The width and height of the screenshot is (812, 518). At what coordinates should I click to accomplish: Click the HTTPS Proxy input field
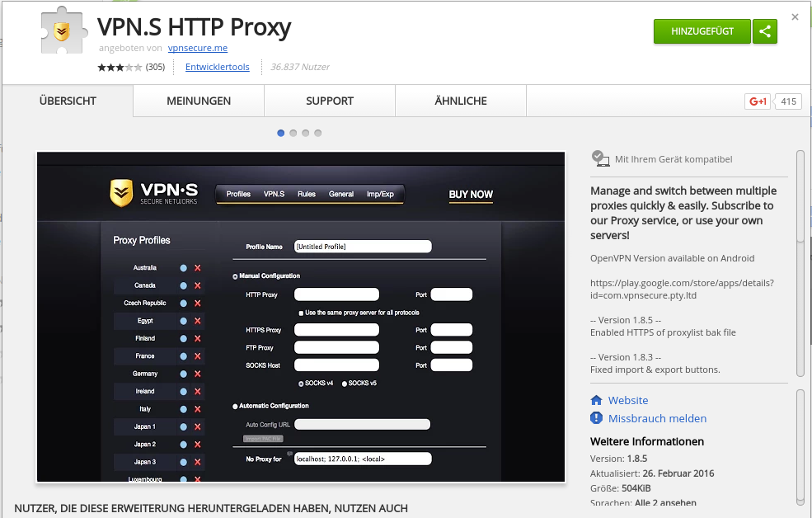pyautogui.click(x=336, y=330)
